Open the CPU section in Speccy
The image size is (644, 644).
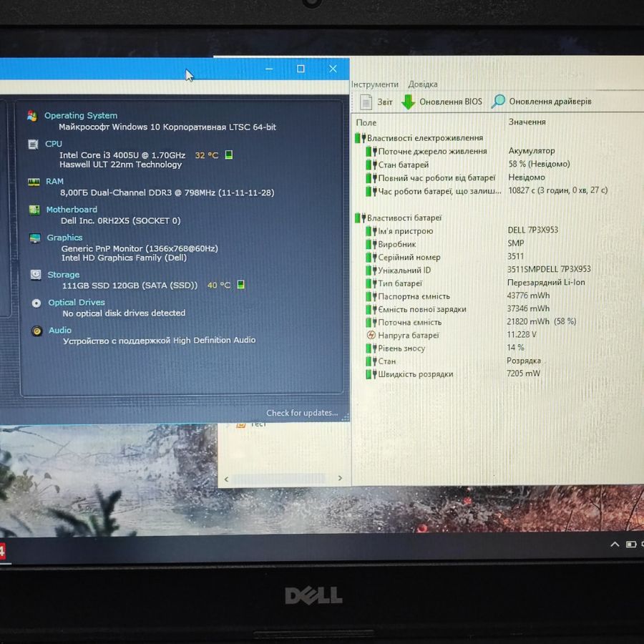[x=54, y=144]
